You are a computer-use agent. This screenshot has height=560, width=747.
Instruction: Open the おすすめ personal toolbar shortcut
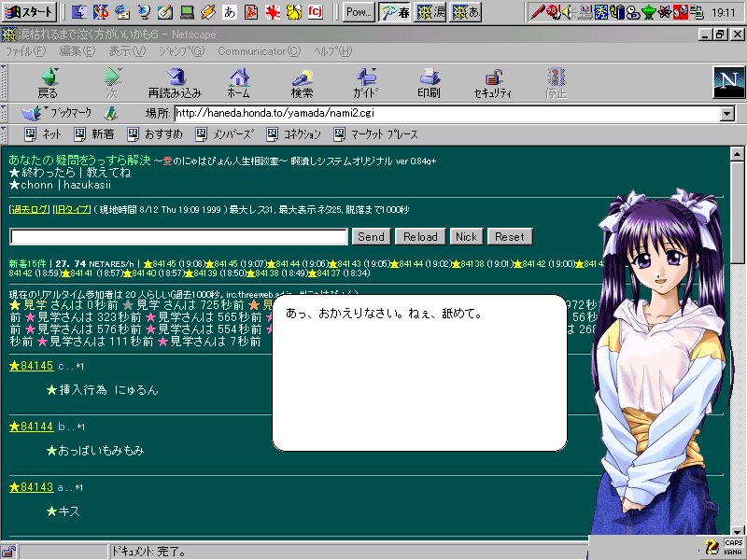(x=155, y=134)
